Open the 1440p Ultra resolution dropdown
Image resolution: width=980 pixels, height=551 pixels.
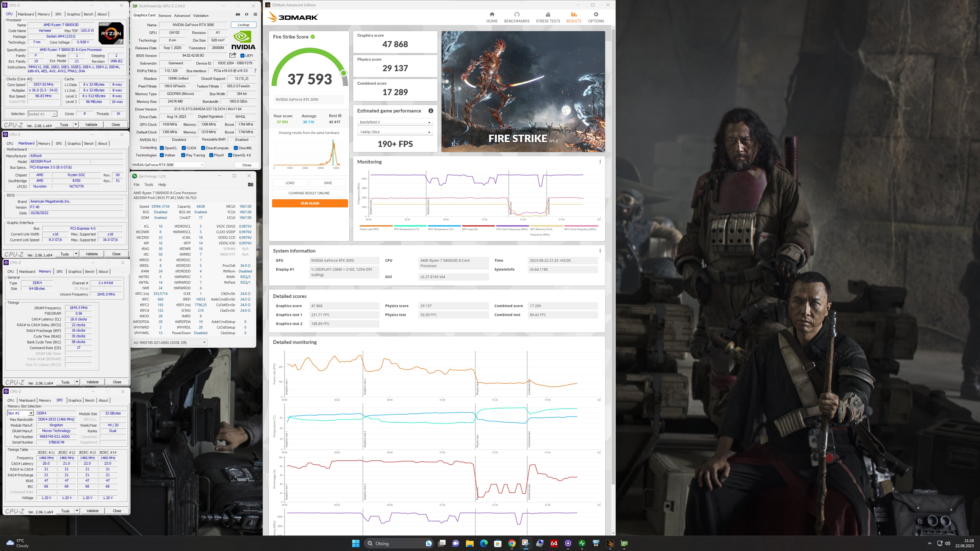tap(395, 132)
